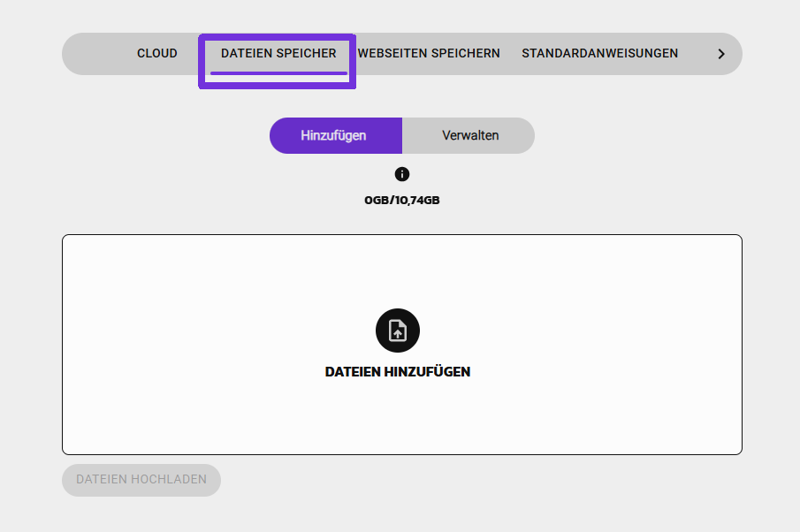Screen dimensions: 800x532
Task: Click the disabled gray upload button
Action: click(141, 480)
